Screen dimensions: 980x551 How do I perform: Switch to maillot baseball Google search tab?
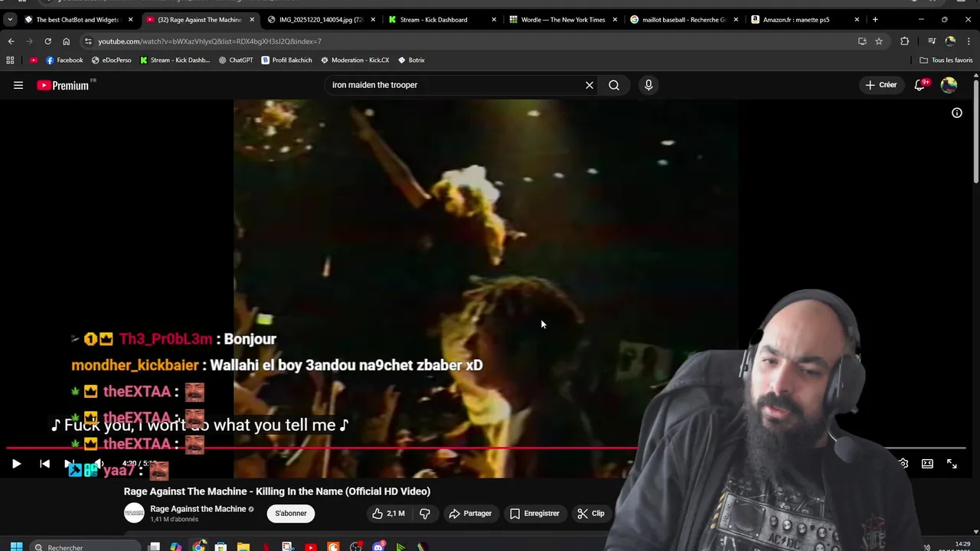pos(684,19)
